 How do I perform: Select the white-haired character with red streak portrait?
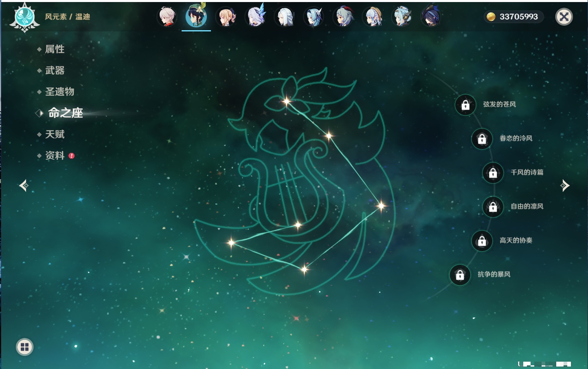coord(167,17)
